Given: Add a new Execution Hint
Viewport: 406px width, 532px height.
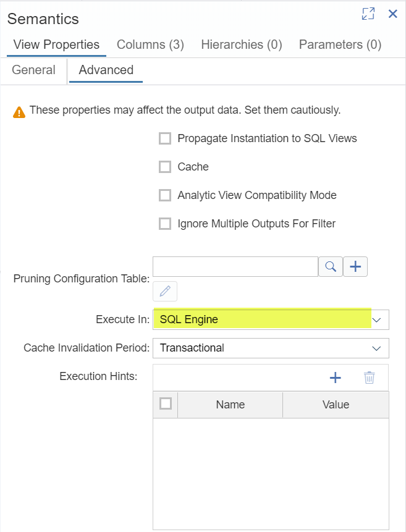Looking at the screenshot, I should tap(336, 378).
